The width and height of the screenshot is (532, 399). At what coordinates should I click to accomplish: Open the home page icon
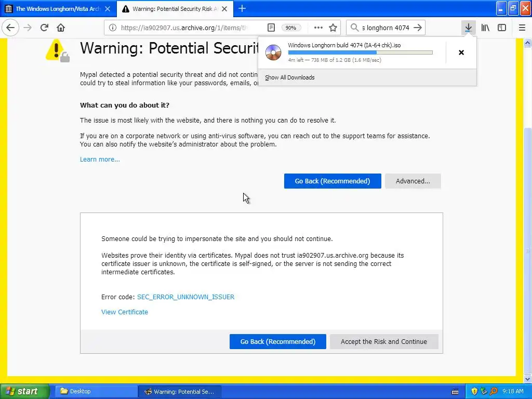61,28
